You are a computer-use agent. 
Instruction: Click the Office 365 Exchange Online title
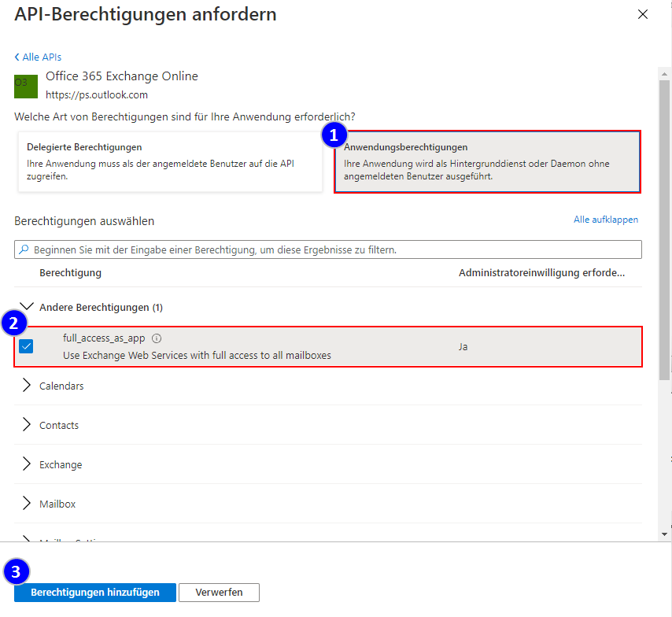[122, 76]
